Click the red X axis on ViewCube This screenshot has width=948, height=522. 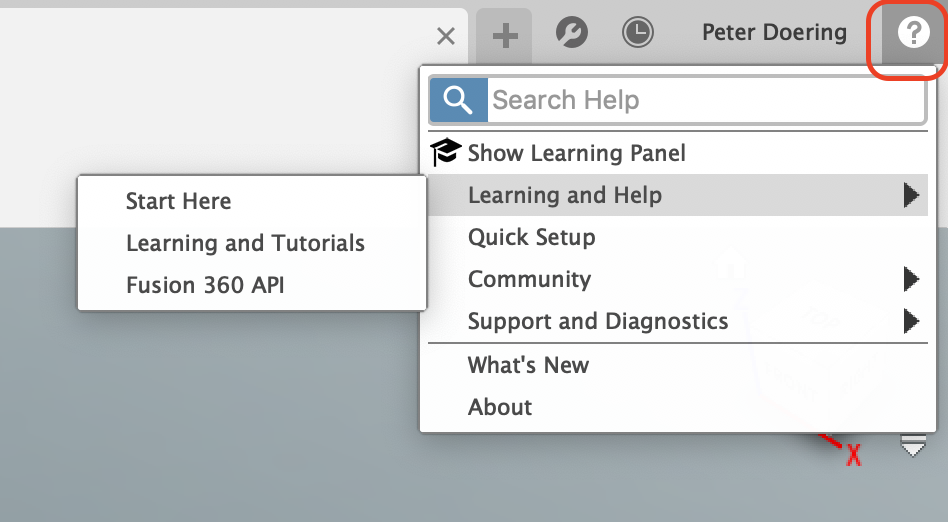[853, 455]
